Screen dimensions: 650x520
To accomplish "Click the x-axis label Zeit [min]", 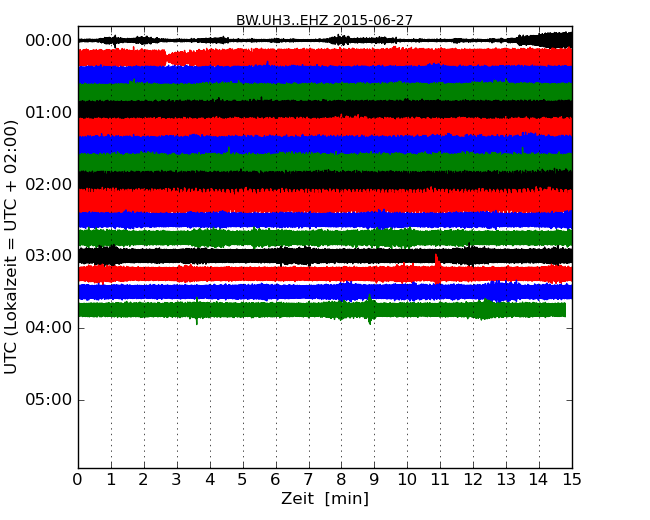I will 325,498.
